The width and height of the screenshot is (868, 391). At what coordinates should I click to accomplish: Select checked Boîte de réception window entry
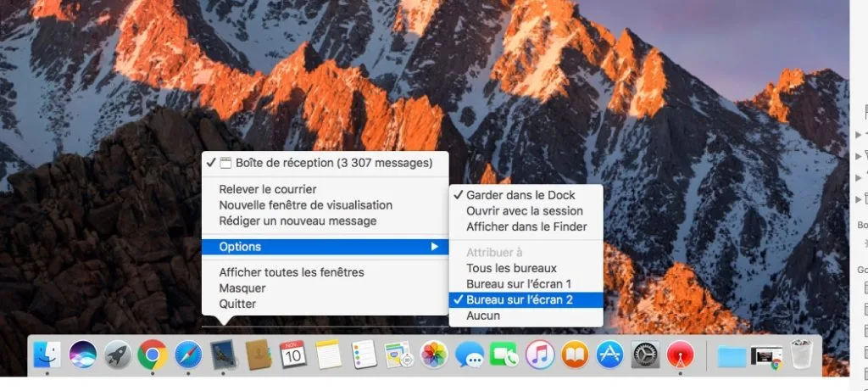pyautogui.click(x=325, y=163)
